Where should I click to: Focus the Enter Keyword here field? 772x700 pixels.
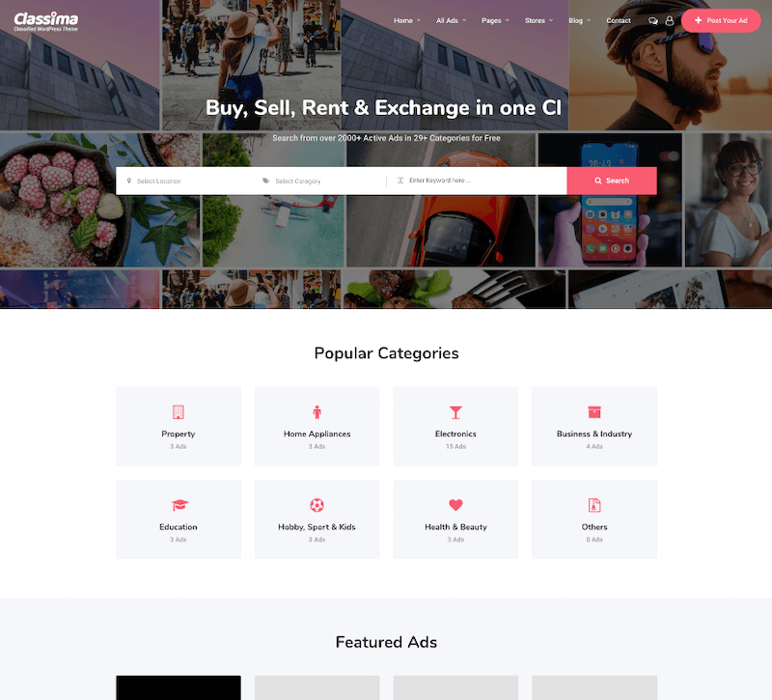click(477, 181)
